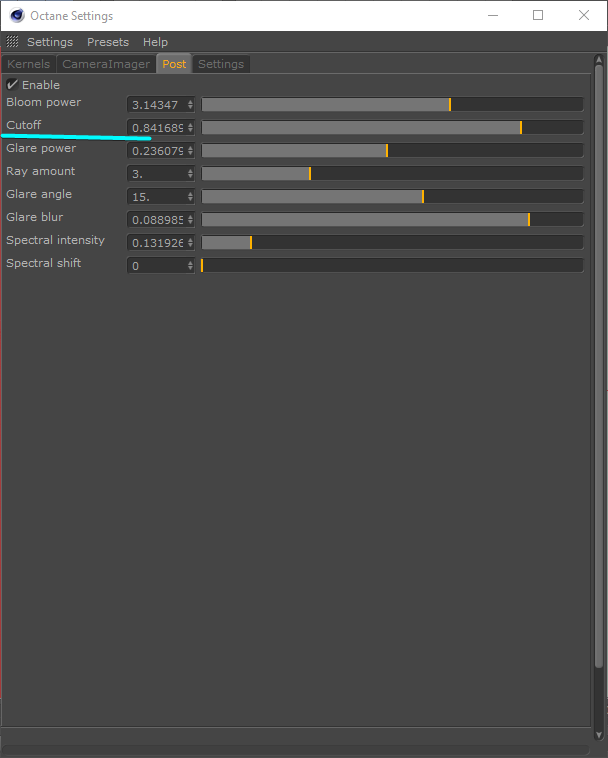The height and width of the screenshot is (758, 608).
Task: Click Bloom power stepper arrows
Action: pyautogui.click(x=190, y=104)
